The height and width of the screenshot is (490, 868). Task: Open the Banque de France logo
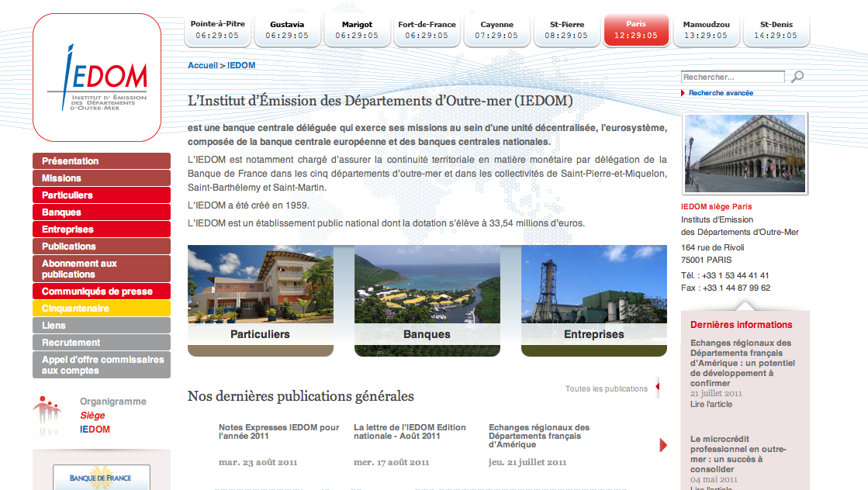(102, 478)
